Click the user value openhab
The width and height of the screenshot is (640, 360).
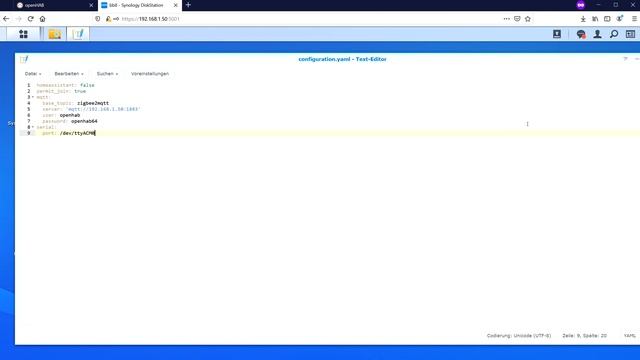(x=70, y=116)
